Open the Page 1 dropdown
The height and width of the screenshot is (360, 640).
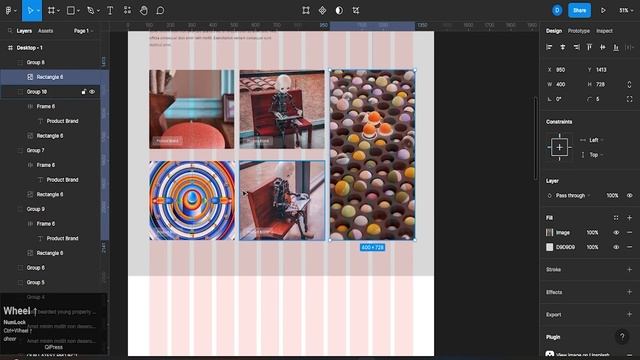pos(83,31)
